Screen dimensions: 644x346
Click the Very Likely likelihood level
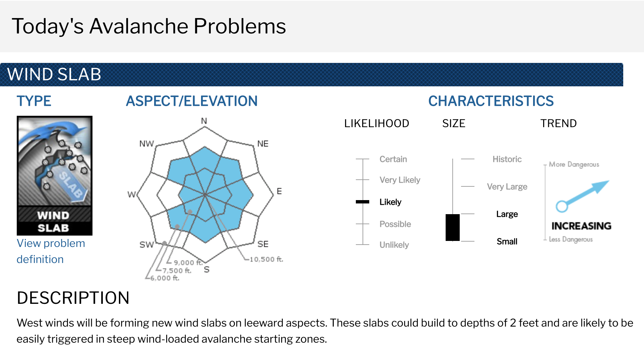click(400, 180)
